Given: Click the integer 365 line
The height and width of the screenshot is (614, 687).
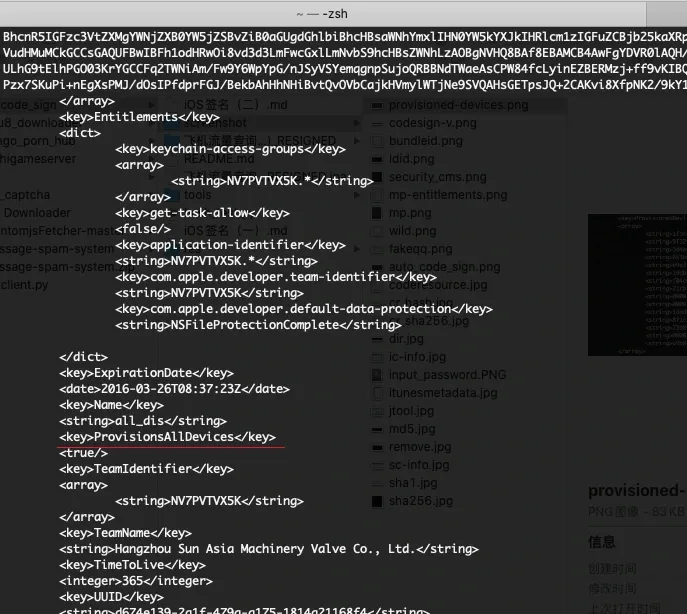Looking at the screenshot, I should [x=136, y=581].
